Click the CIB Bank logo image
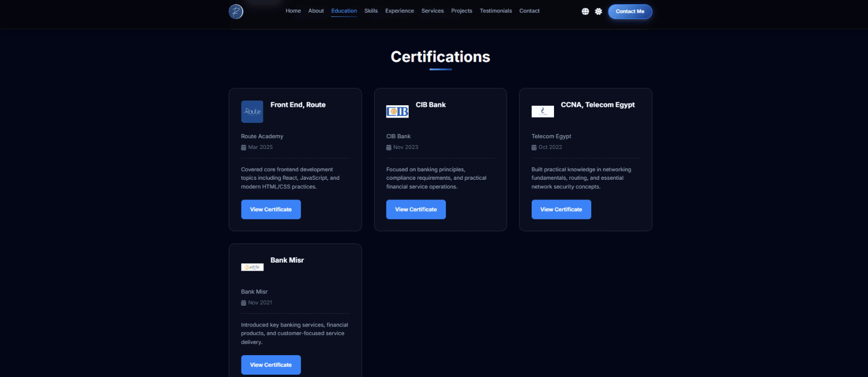This screenshot has width=868, height=377. coord(397,112)
